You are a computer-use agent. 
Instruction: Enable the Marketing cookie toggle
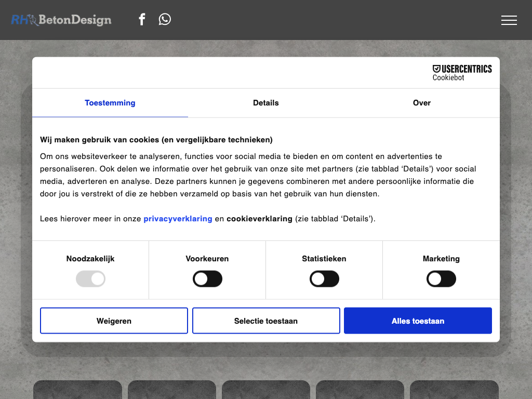tap(441, 279)
